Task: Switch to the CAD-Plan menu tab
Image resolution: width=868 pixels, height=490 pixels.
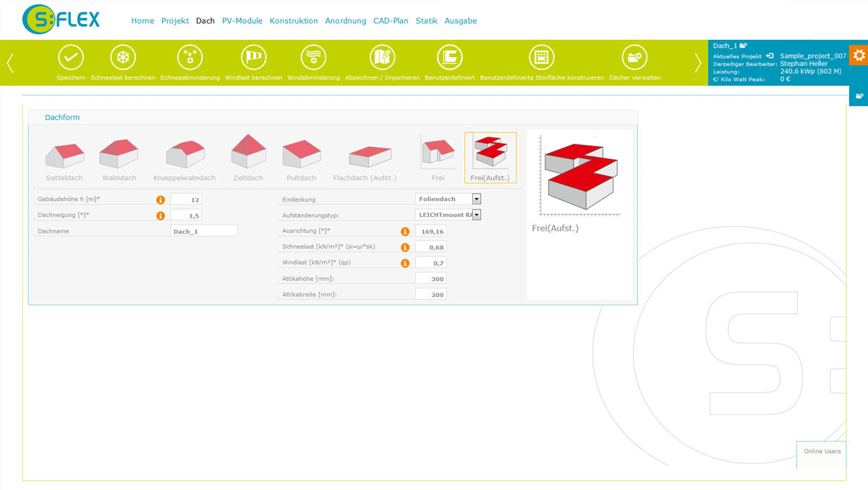Action: pos(391,21)
